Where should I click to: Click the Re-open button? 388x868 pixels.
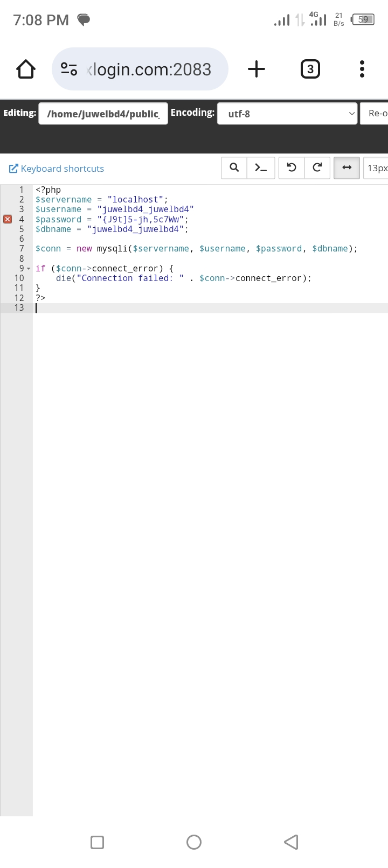point(375,114)
